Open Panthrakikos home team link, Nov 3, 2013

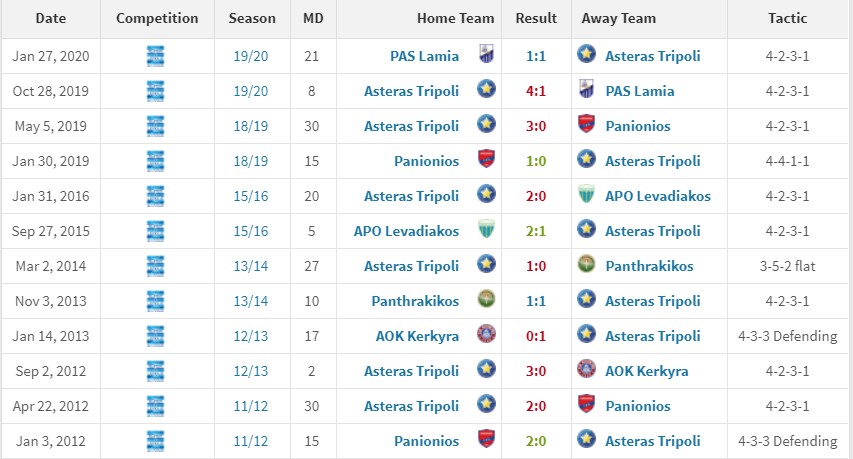tap(415, 301)
